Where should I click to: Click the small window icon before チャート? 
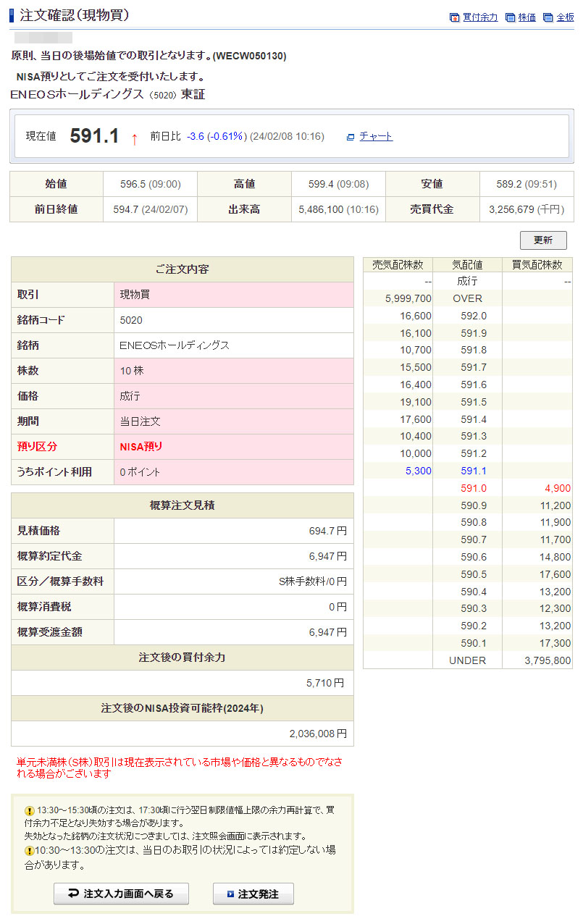point(351,137)
